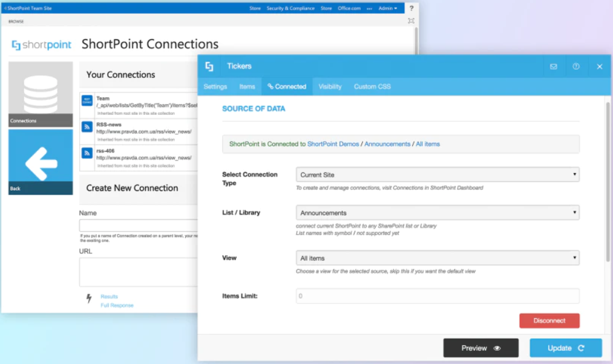Click the ShortPoint logo in the Tickers header
613x364 pixels.
pyautogui.click(x=209, y=66)
